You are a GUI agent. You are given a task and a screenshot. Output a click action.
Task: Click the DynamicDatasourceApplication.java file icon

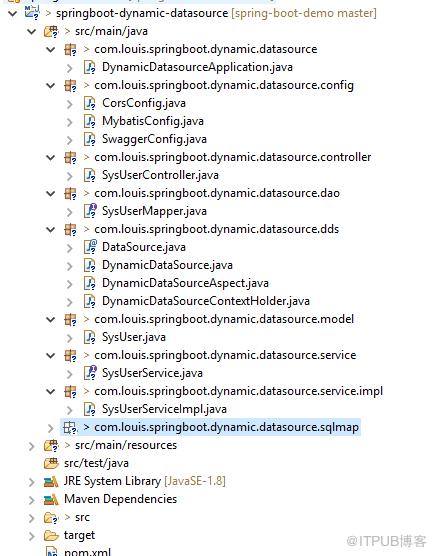pos(90,67)
